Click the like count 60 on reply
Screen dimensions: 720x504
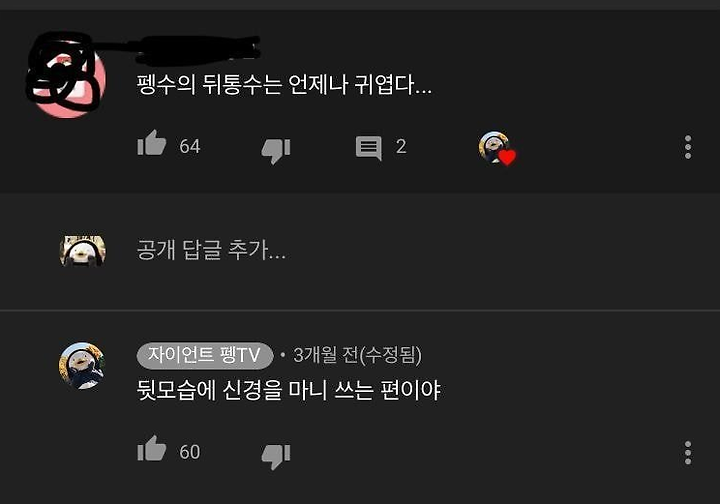190,453
